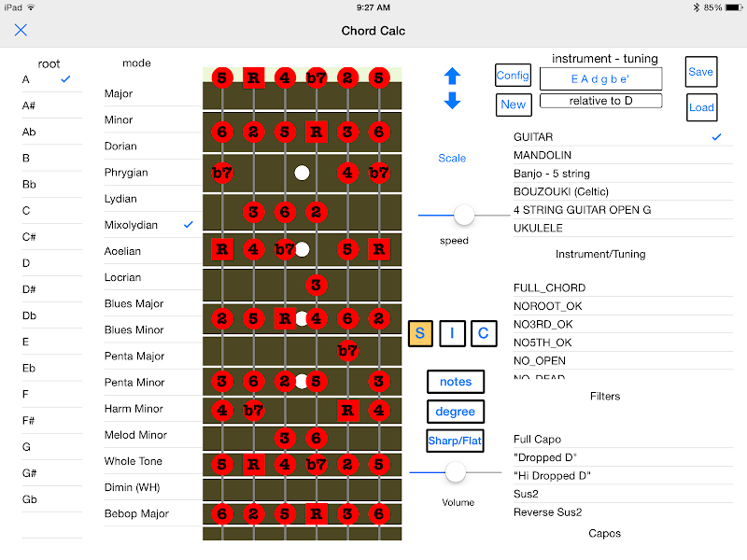Screen dimensions: 747x560
Task: Choose root note Bb
Action: pyautogui.click(x=52, y=185)
